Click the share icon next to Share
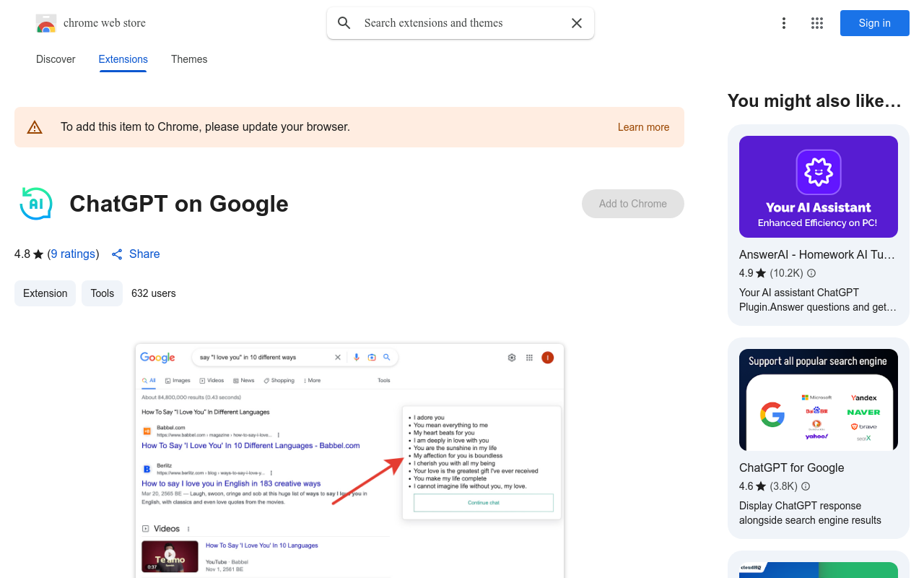Viewport: 924px width, 578px height. click(x=117, y=254)
